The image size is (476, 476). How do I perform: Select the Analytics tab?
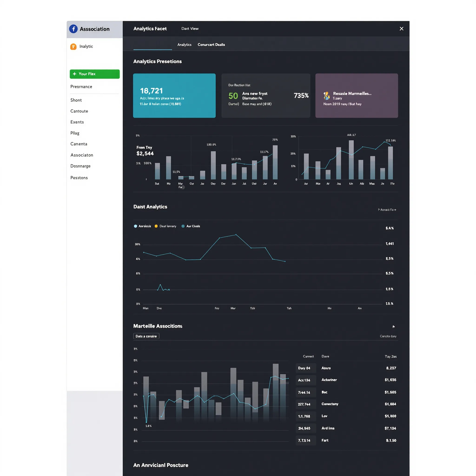tap(184, 45)
